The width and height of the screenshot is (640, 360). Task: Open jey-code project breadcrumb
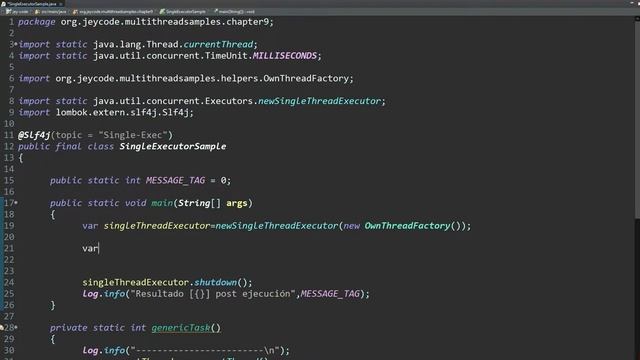pyautogui.click(x=20, y=12)
